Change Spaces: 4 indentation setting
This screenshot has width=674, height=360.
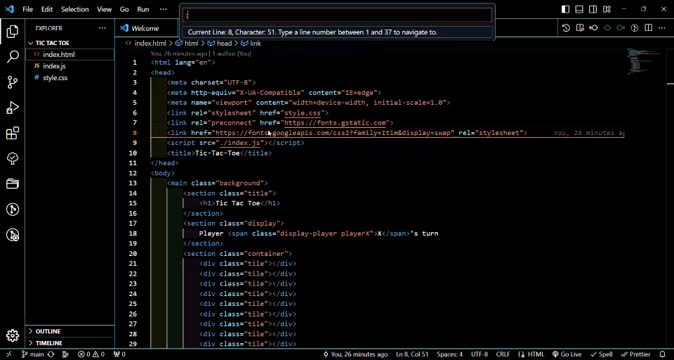point(450,354)
